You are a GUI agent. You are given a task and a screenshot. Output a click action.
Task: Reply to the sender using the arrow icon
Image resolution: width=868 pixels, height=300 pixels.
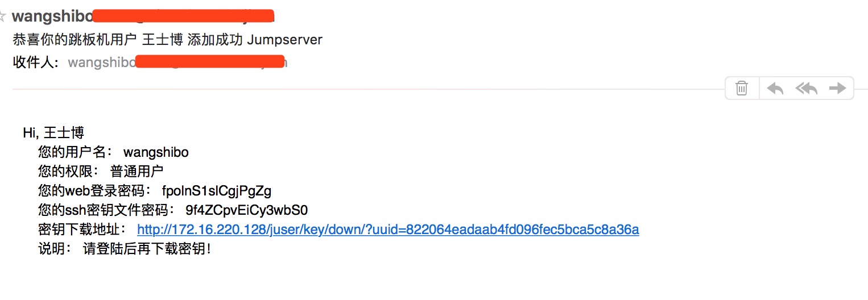coord(775,89)
